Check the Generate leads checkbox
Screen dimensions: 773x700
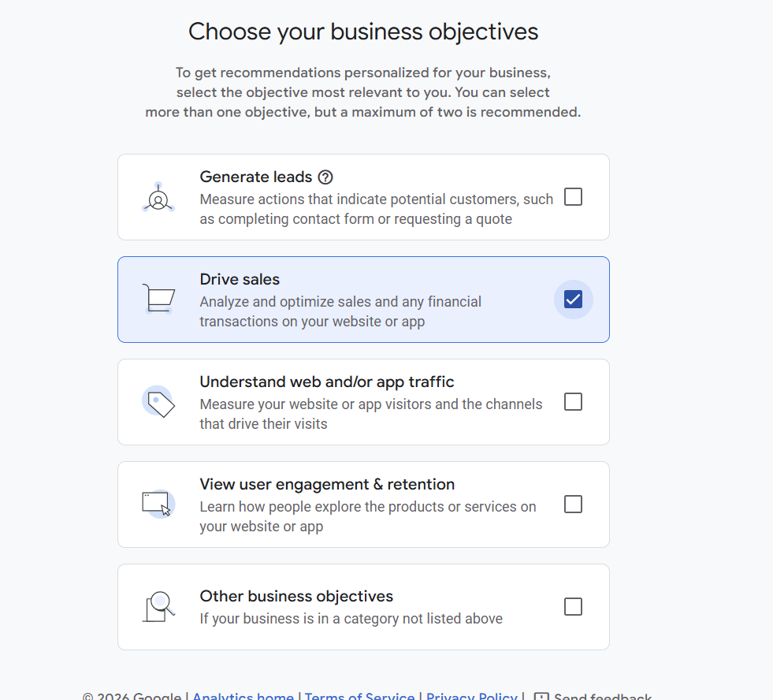[x=574, y=197]
